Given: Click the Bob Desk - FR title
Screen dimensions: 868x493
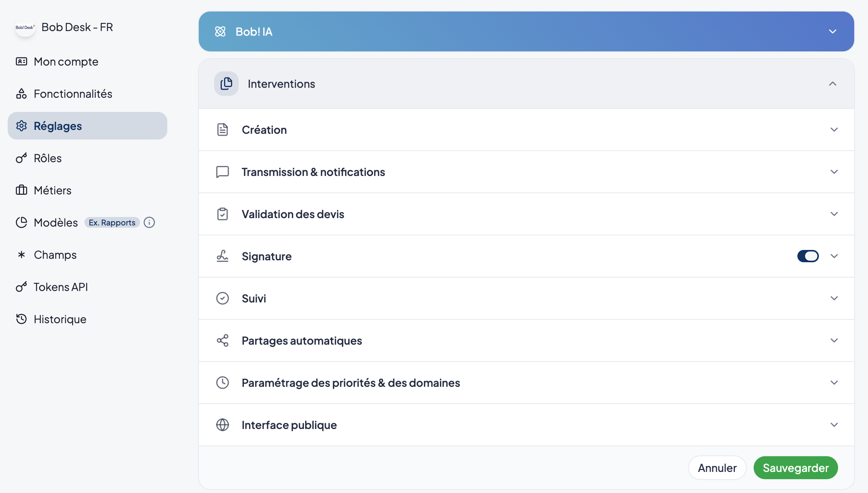Looking at the screenshot, I should [77, 27].
